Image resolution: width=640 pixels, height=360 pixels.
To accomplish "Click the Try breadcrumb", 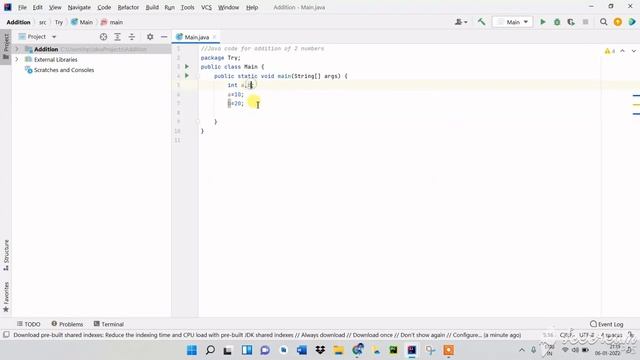I will click(59, 22).
